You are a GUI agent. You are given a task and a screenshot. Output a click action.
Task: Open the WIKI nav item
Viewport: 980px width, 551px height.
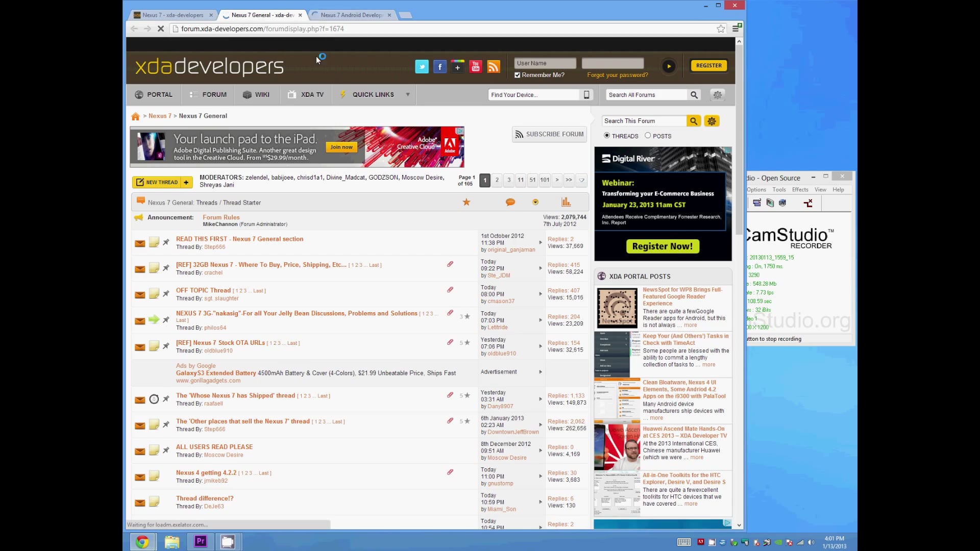point(256,94)
